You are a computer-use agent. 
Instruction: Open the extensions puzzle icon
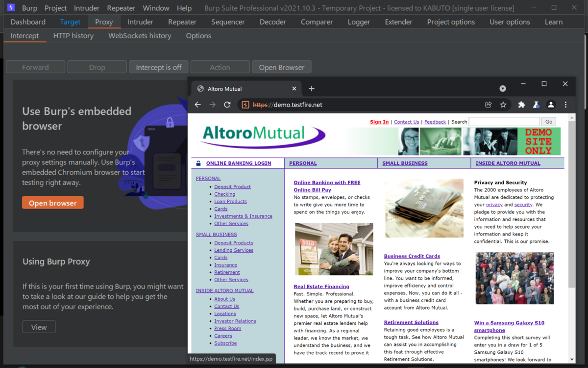[x=521, y=105]
